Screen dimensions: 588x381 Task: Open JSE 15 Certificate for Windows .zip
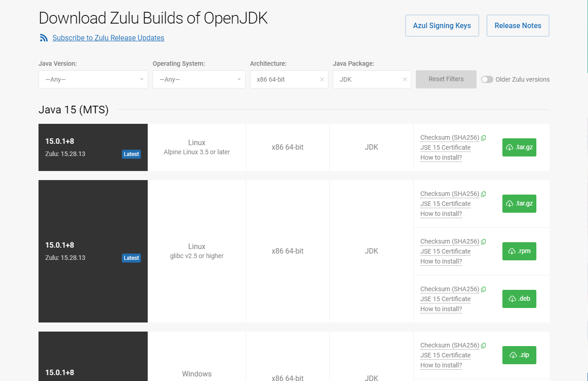pyautogui.click(x=445, y=355)
